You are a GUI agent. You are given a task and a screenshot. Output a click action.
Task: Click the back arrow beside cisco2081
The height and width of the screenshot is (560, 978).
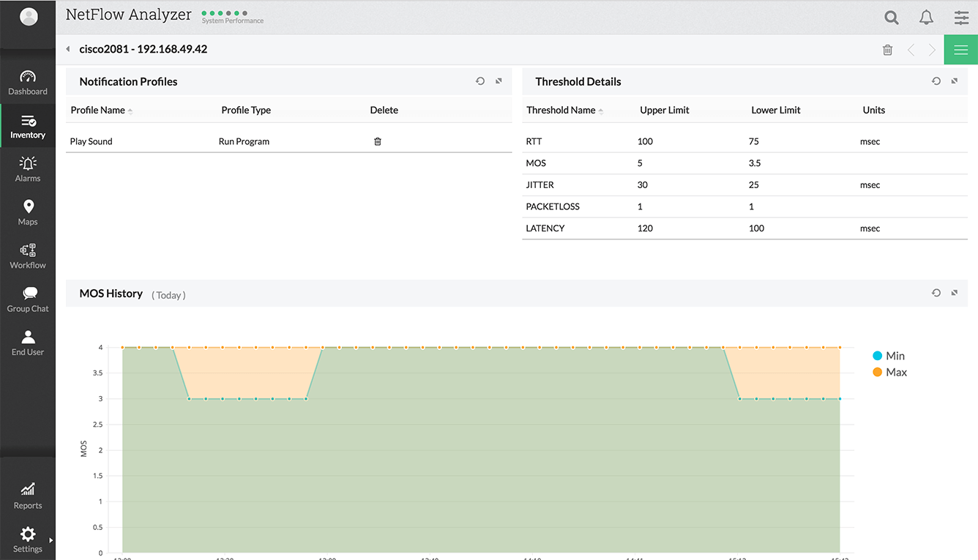(x=68, y=50)
